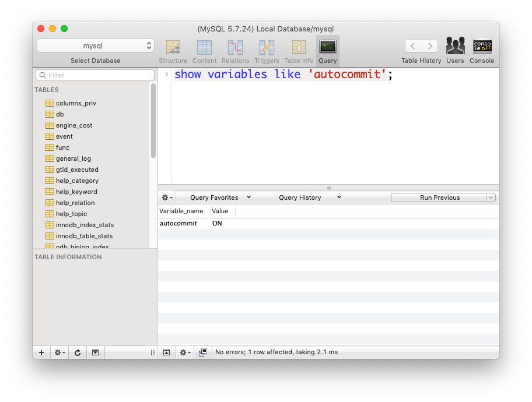Open the query editor gear menu
532x402 pixels.
coord(167,198)
